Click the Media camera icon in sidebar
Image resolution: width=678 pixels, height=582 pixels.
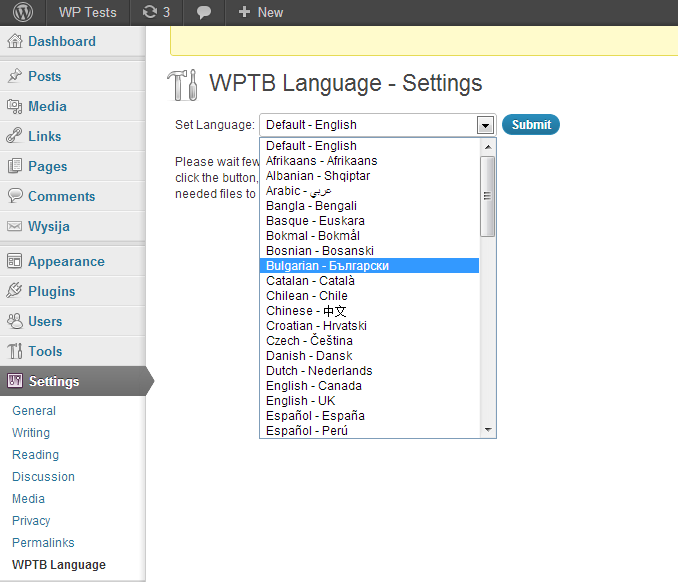[x=15, y=106]
